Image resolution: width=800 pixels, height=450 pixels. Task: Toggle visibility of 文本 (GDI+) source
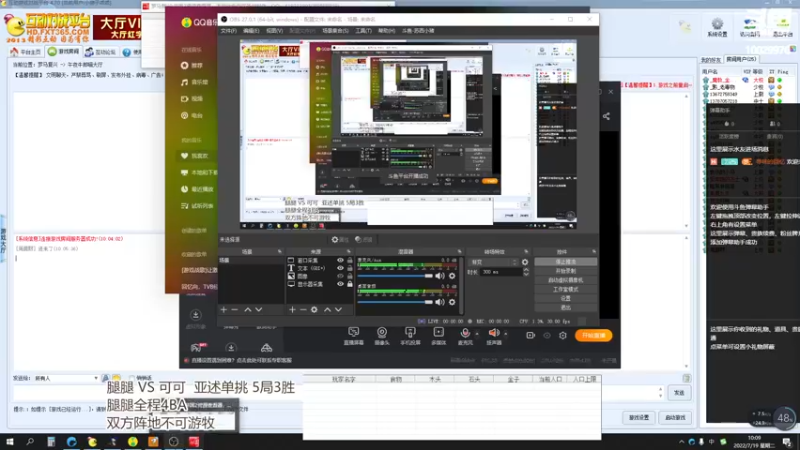tap(340, 268)
